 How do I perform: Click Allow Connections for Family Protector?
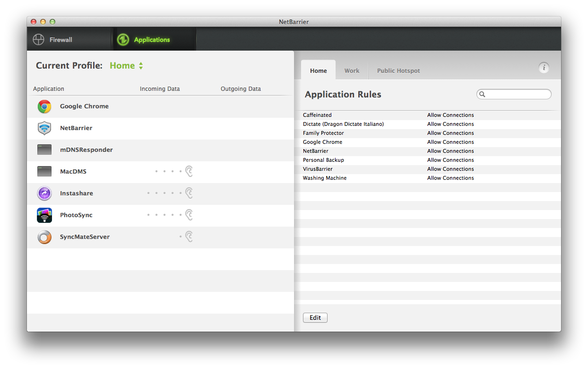click(x=450, y=133)
